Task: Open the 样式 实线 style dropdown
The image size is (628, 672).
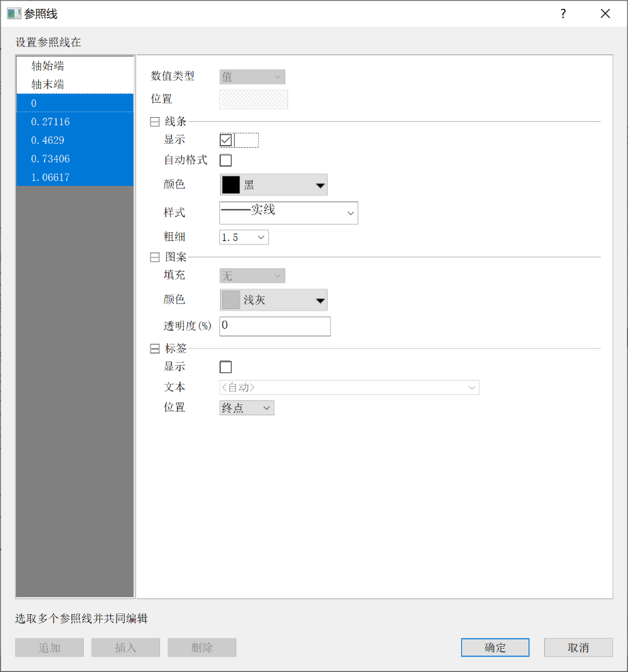Action: tap(288, 213)
